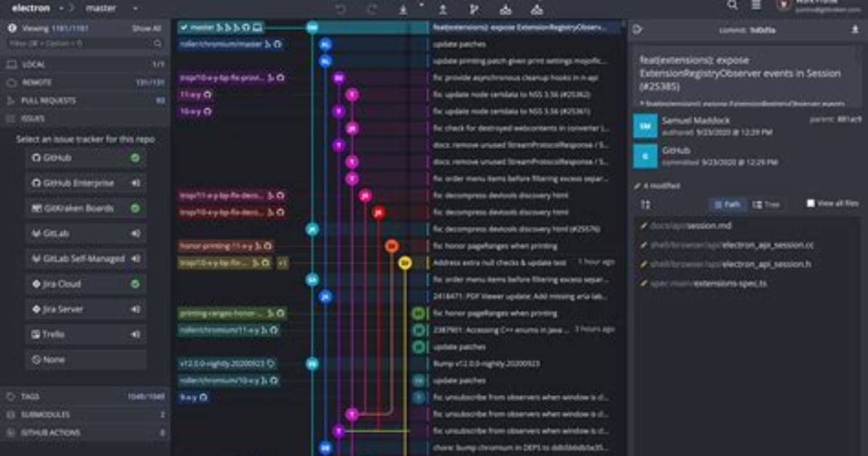Pull changes using the Pull toolbar icon
868x456 pixels.
pyautogui.click(x=404, y=9)
